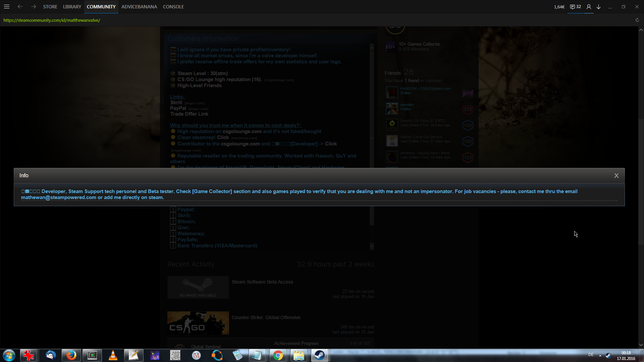644x362 pixels.
Task: Open VLC media player from the taskbar
Action: pyautogui.click(x=113, y=355)
